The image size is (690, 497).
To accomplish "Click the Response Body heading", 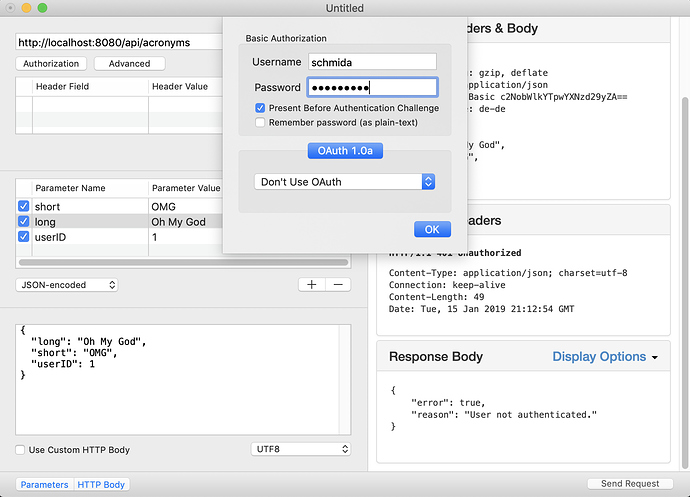I will pos(436,357).
